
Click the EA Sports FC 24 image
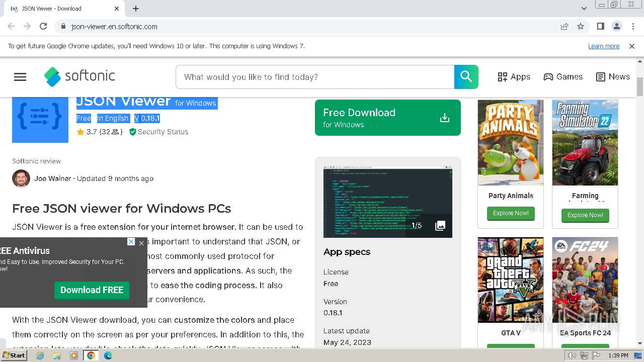point(585,280)
